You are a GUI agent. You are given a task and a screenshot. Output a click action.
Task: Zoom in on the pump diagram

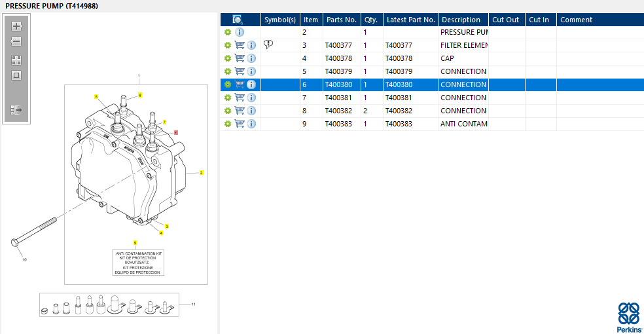point(16,26)
